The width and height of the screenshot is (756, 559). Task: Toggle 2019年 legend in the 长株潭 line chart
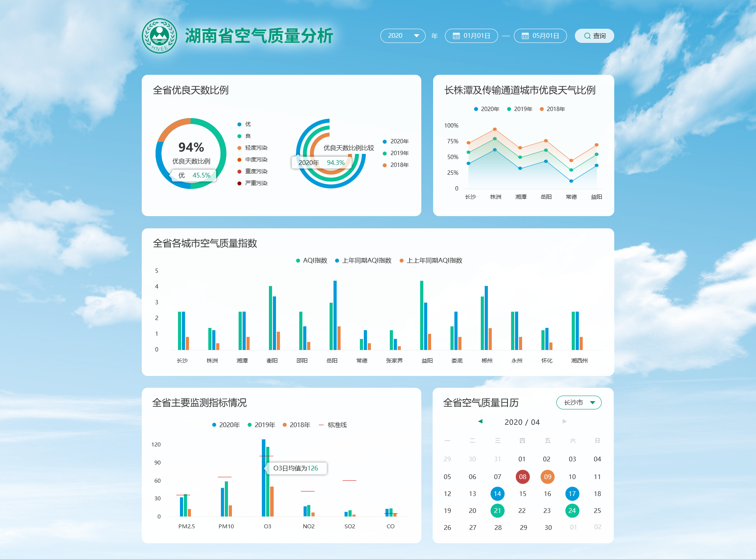coord(520,109)
